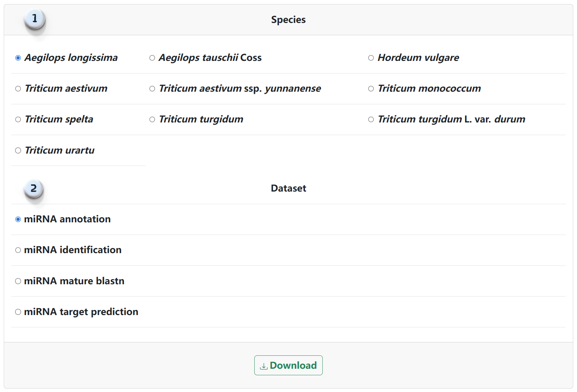Click the Dataset section heading

click(288, 188)
